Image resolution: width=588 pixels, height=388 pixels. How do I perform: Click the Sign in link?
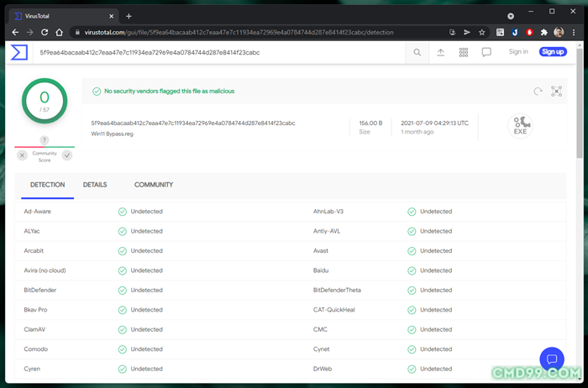point(518,52)
